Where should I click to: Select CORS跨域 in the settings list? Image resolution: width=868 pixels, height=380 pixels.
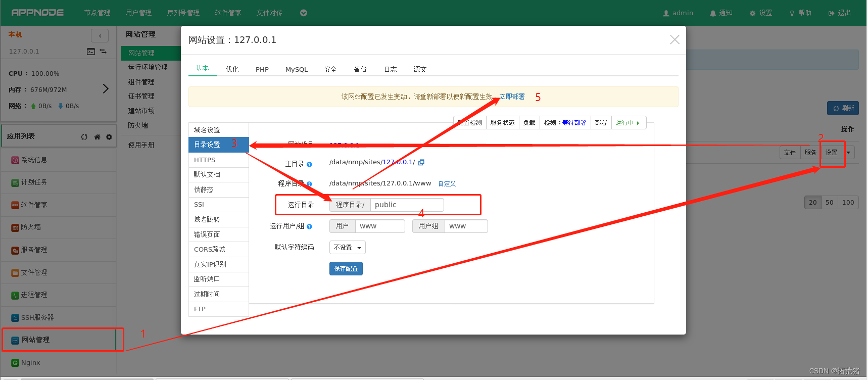(218, 249)
